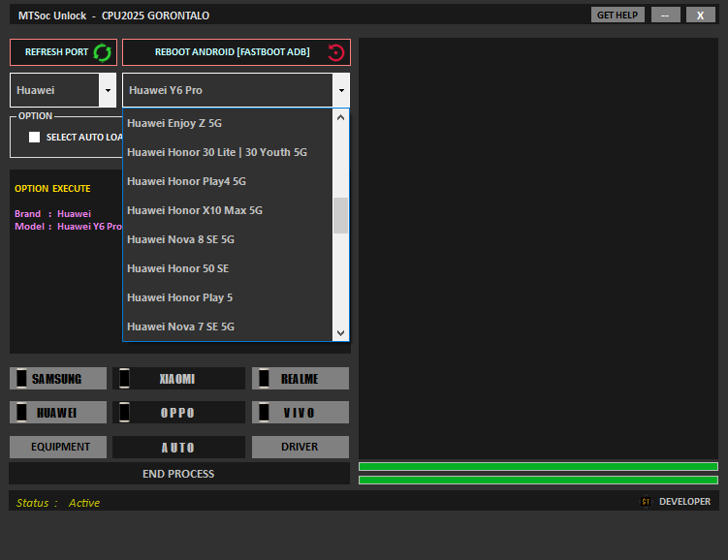Close the MTSoc Unlock window with X
The width and height of the screenshot is (728, 560).
701,15
